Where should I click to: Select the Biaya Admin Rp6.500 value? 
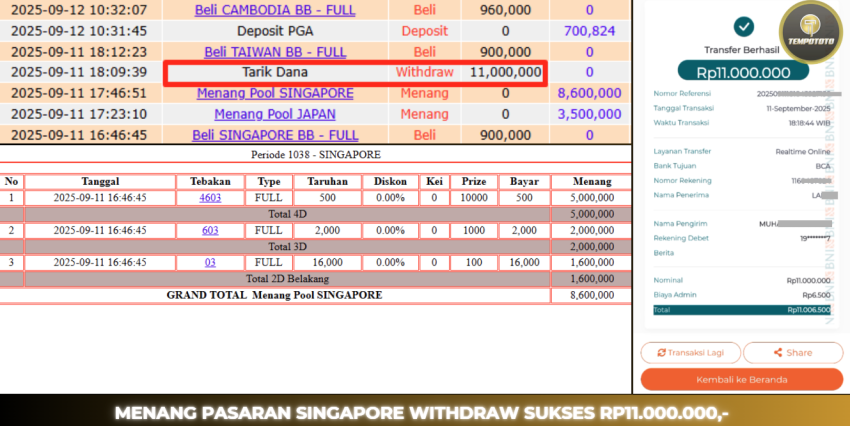[x=816, y=295]
